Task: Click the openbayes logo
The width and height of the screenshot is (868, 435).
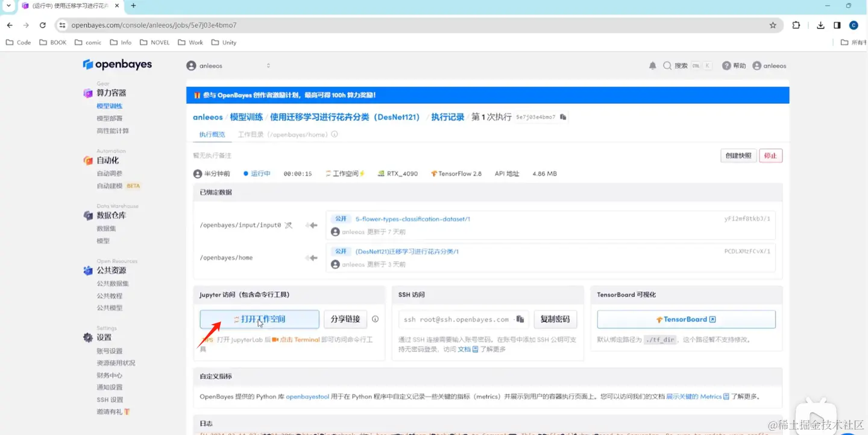Action: click(118, 65)
